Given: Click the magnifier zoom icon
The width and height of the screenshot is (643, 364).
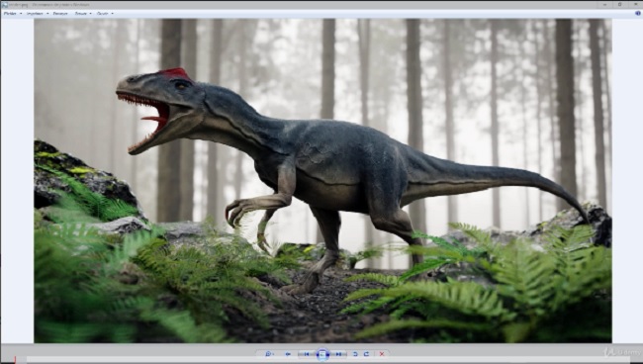Looking at the screenshot, I should tap(268, 354).
